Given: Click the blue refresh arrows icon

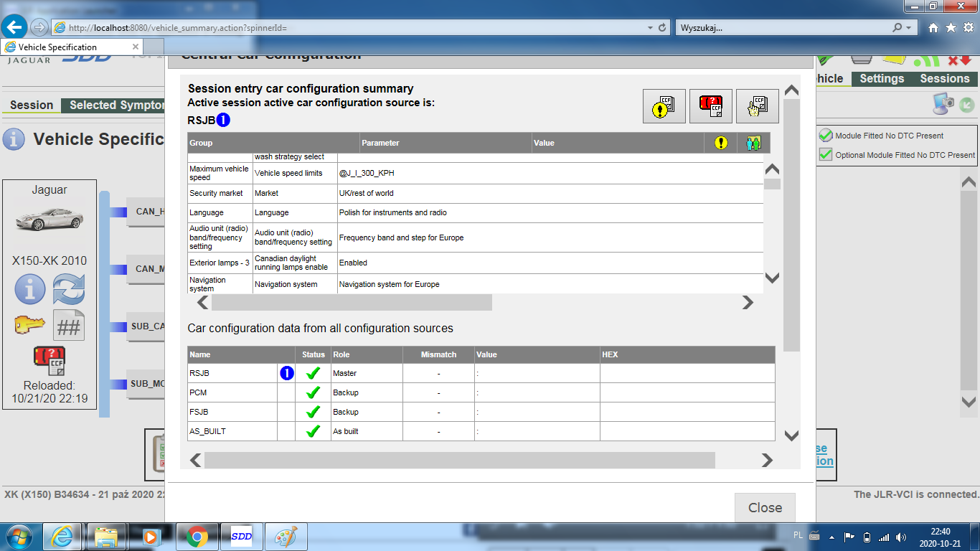Looking at the screenshot, I should tap(69, 291).
